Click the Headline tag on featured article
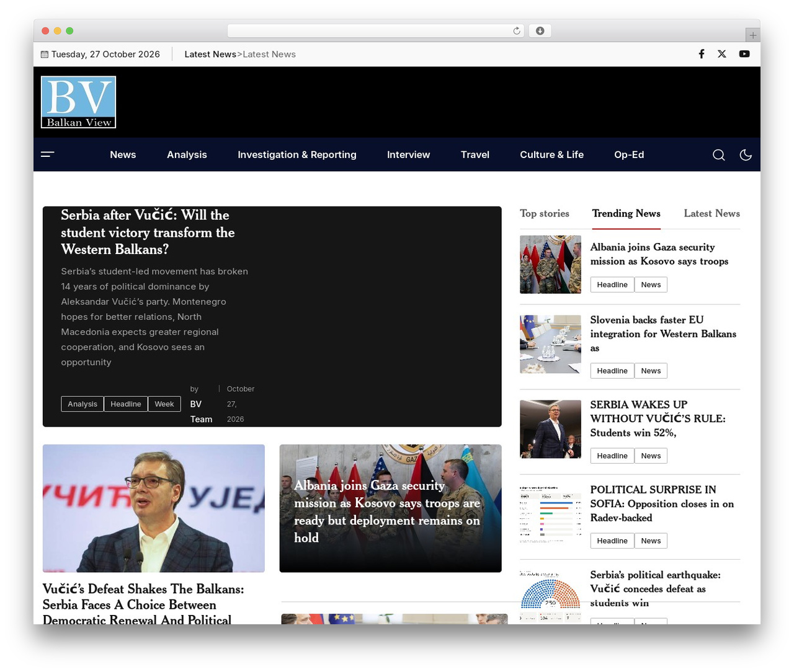 tap(126, 404)
